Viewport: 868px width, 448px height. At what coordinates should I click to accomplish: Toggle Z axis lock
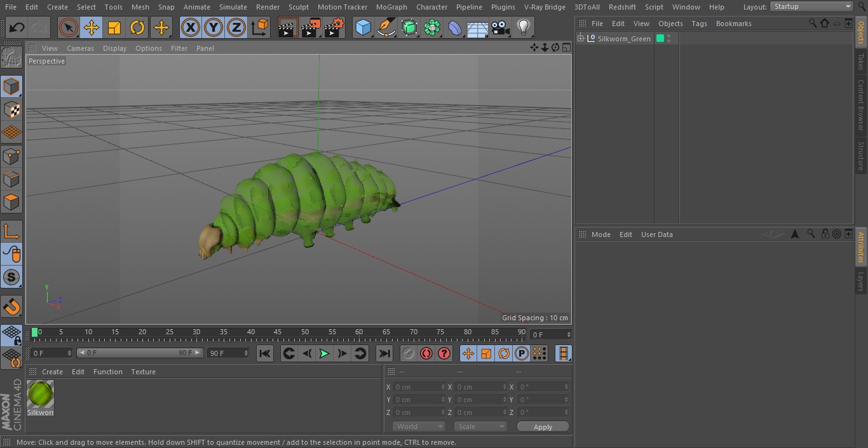point(236,27)
